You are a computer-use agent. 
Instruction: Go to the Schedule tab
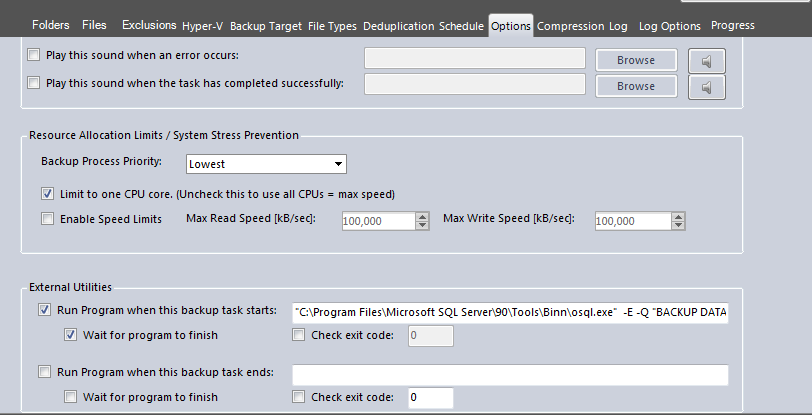pos(461,26)
